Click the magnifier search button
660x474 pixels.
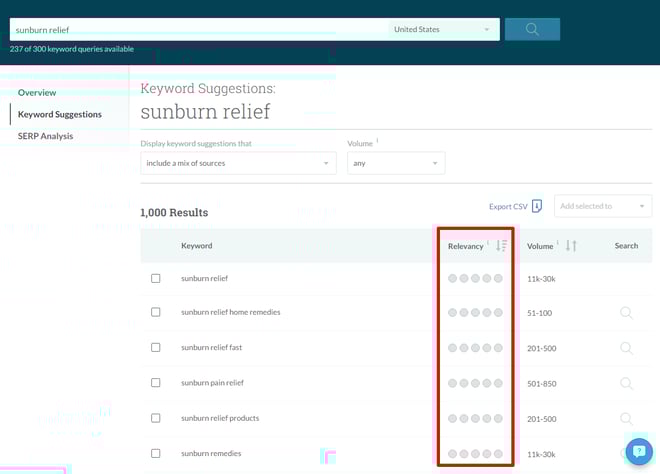[532, 29]
